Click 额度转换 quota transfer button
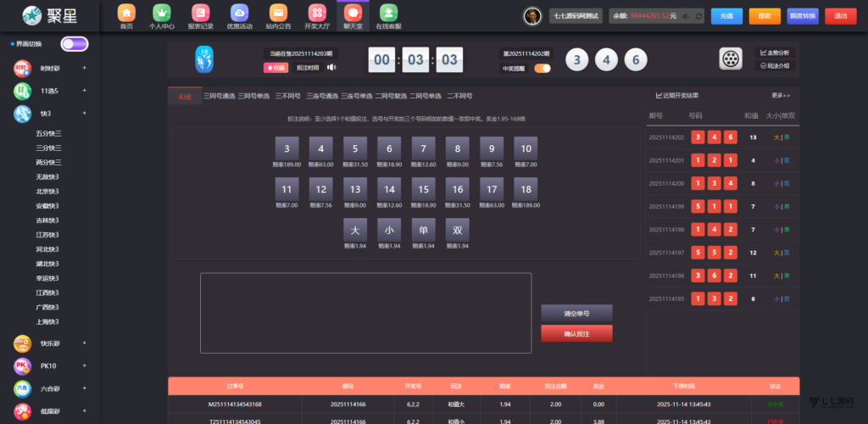This screenshot has height=424, width=868. 803,16
